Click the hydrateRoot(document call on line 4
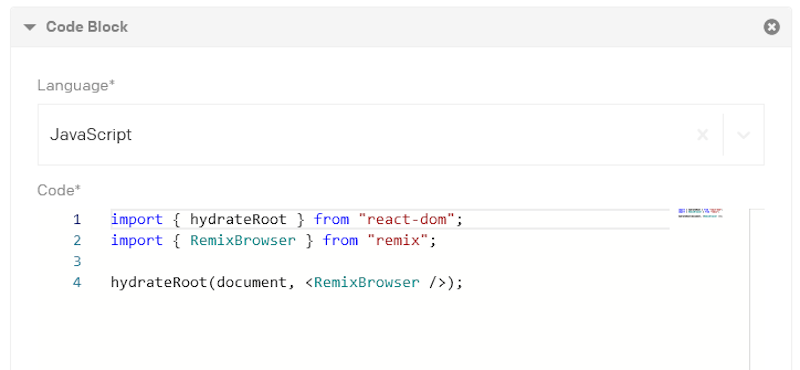This screenshot has width=800, height=370. click(x=198, y=282)
